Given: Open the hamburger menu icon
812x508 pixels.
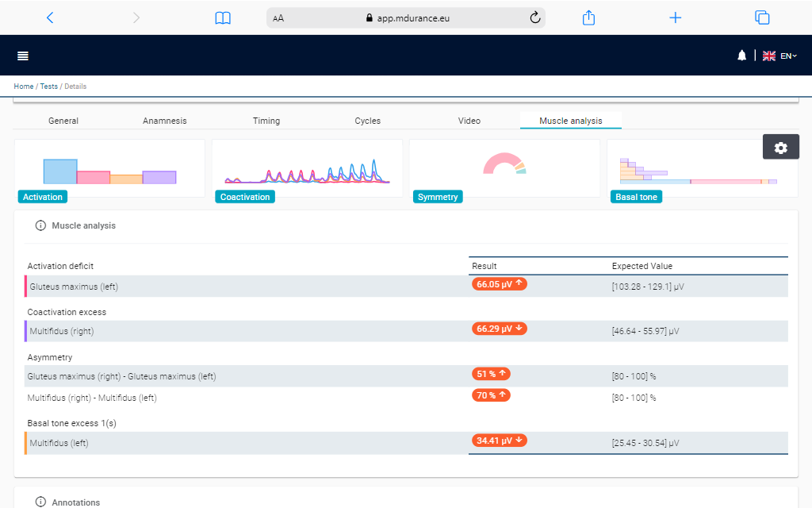Looking at the screenshot, I should (23, 56).
